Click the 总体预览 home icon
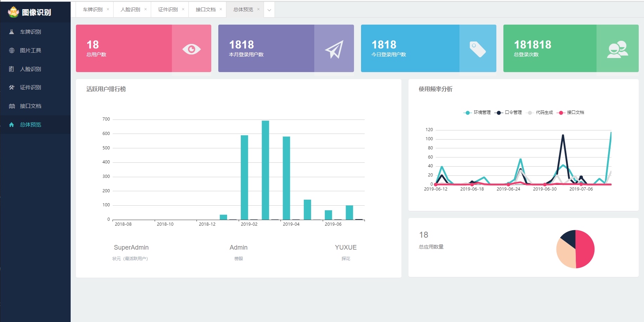The image size is (644, 322). 12,124
